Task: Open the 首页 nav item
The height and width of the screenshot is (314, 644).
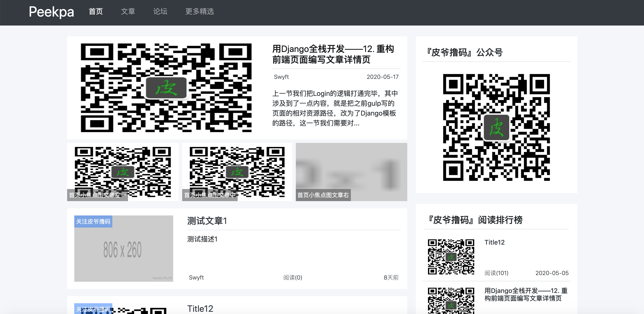Action: click(96, 11)
